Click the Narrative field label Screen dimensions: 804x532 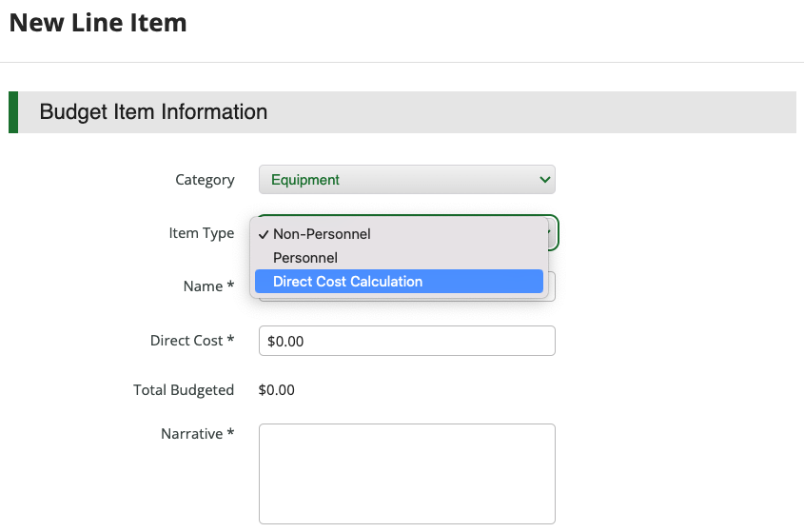point(197,434)
